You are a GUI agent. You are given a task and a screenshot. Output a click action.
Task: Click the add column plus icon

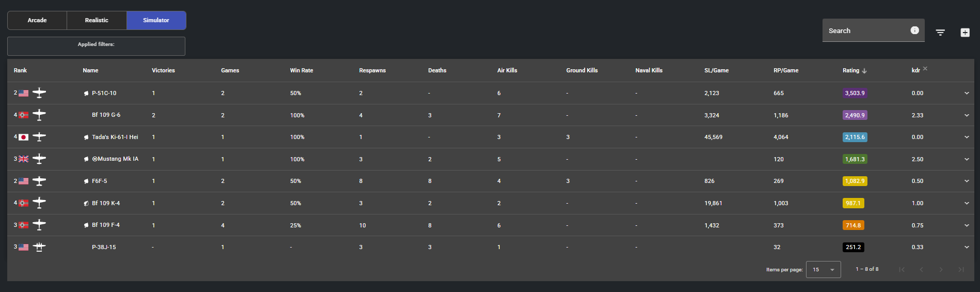pyautogui.click(x=965, y=33)
